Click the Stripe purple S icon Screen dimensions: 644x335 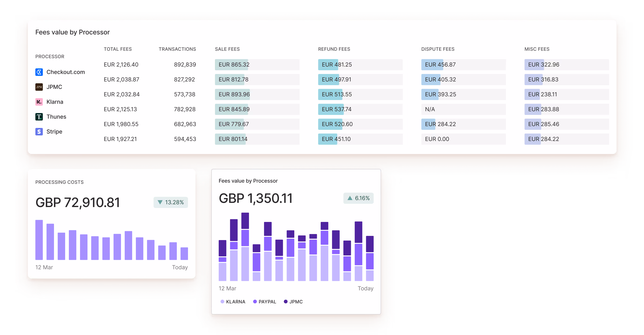coord(39,131)
